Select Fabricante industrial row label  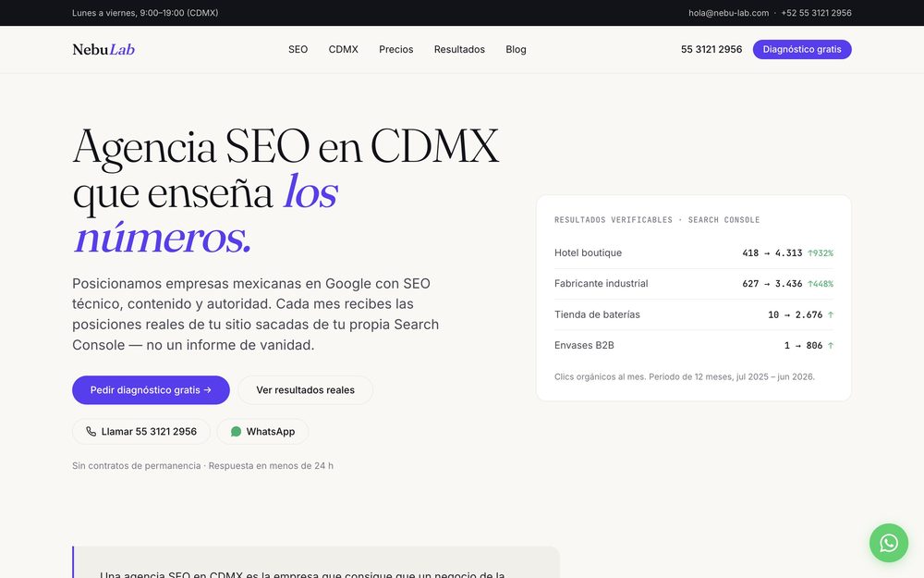pos(601,284)
